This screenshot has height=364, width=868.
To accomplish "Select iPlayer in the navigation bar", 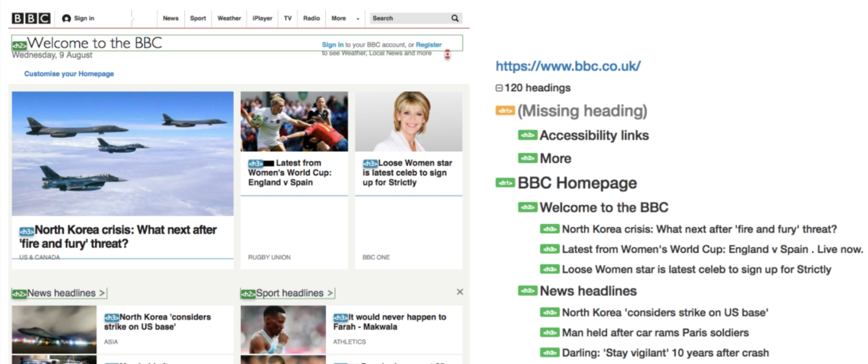I will point(262,18).
